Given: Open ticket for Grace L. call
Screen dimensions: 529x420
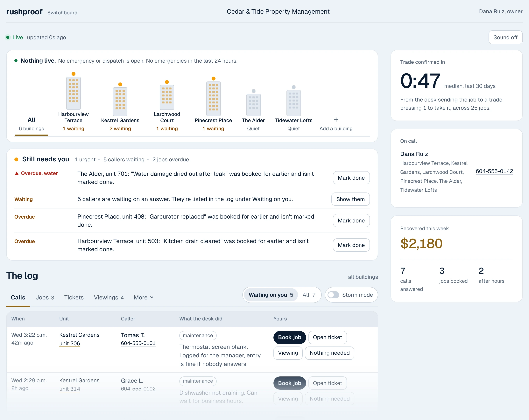Looking at the screenshot, I should tap(327, 383).
